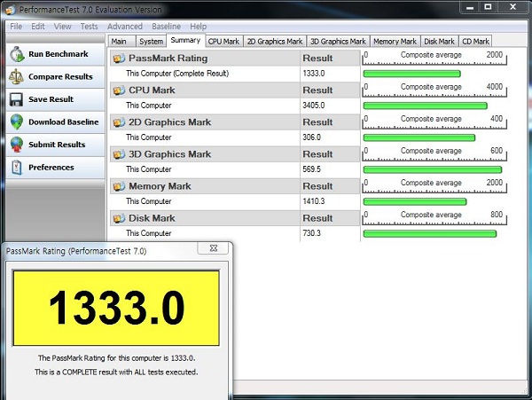
Task: Click the 730.3 disk result value
Action: coord(311,233)
